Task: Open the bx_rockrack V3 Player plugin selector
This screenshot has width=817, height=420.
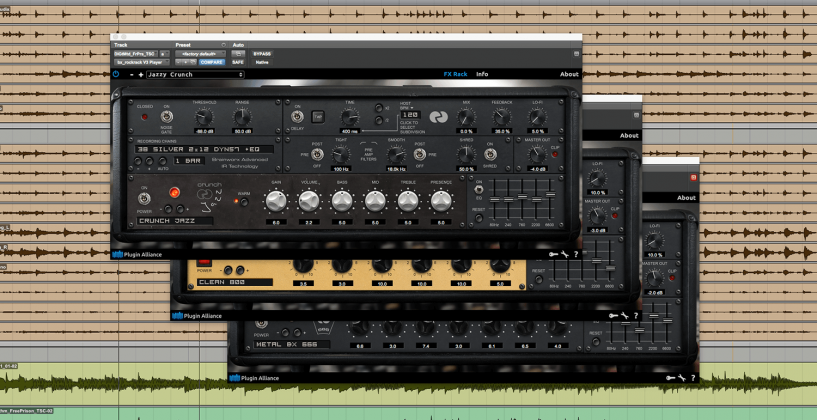Action: click(142, 62)
